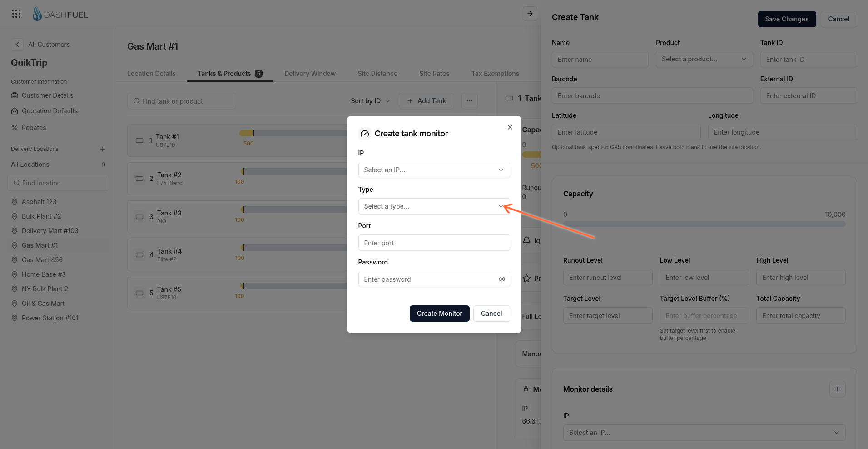Focus the Runout Level field

(x=607, y=277)
